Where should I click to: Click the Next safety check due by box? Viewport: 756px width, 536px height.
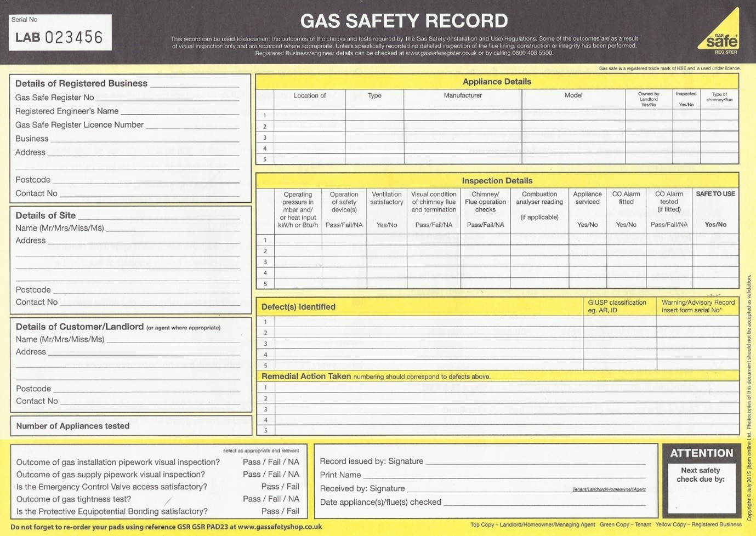[702, 489]
